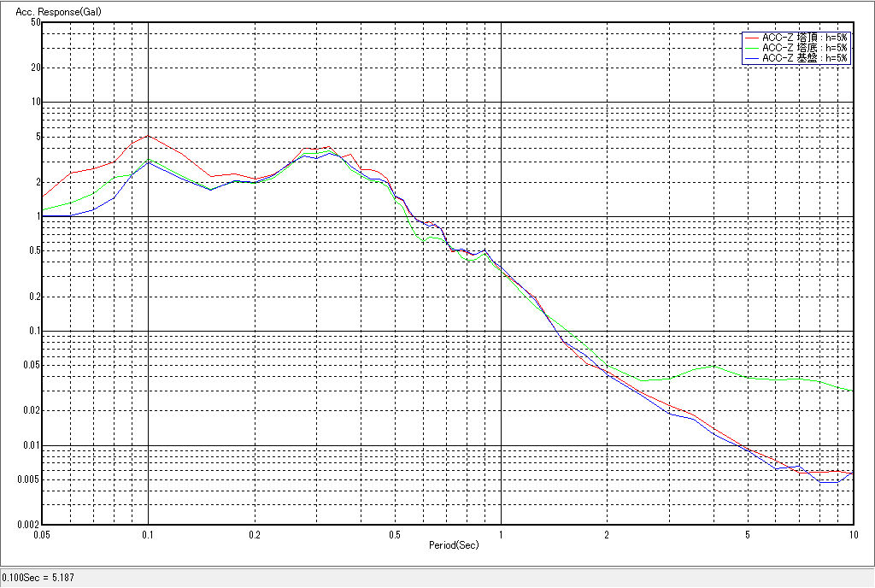Click the red line sample in the legend

point(750,38)
